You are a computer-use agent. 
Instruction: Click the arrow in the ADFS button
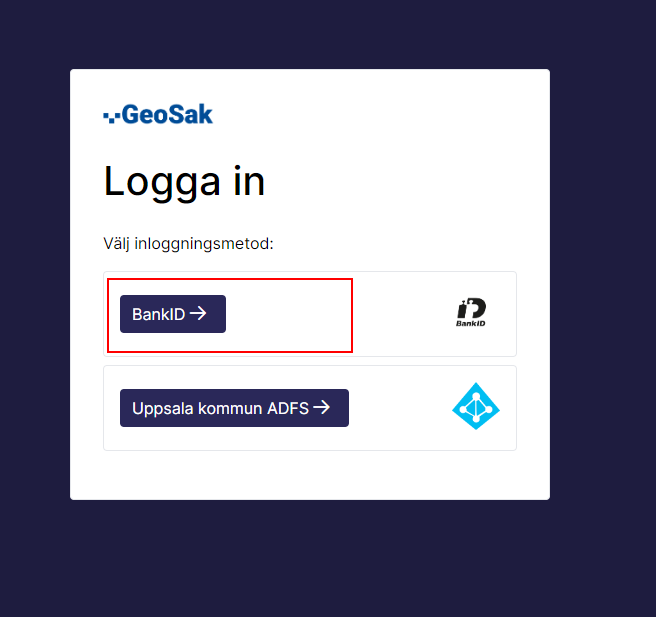[321, 407]
